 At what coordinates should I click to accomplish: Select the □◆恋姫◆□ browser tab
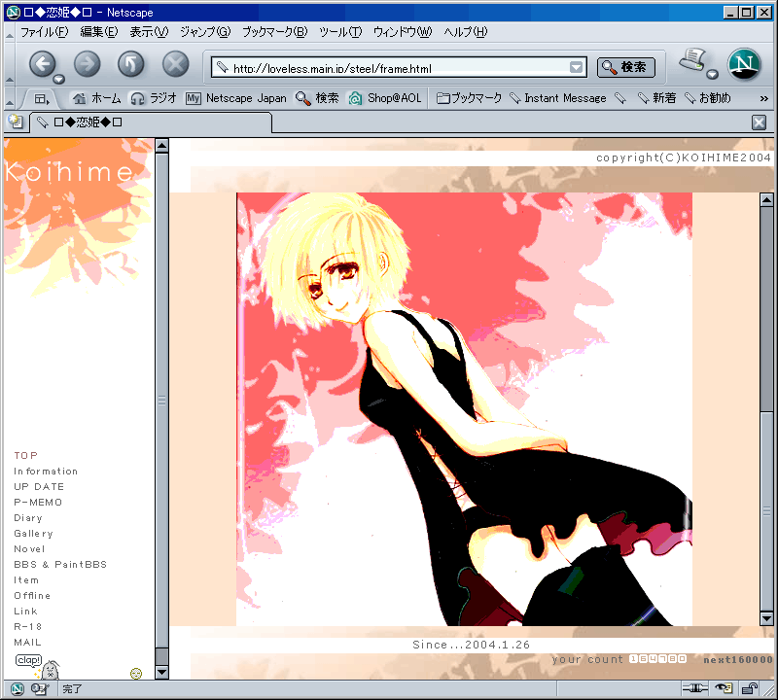pyautogui.click(x=152, y=122)
